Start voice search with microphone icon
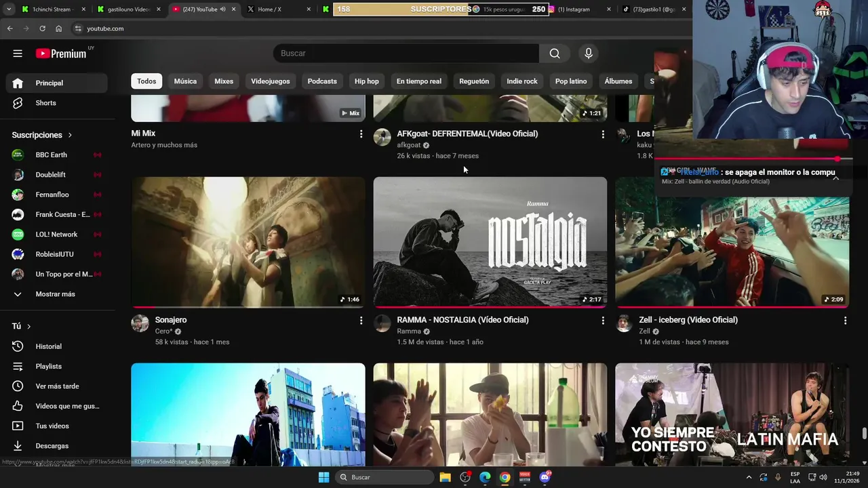The height and width of the screenshot is (488, 868). [589, 54]
